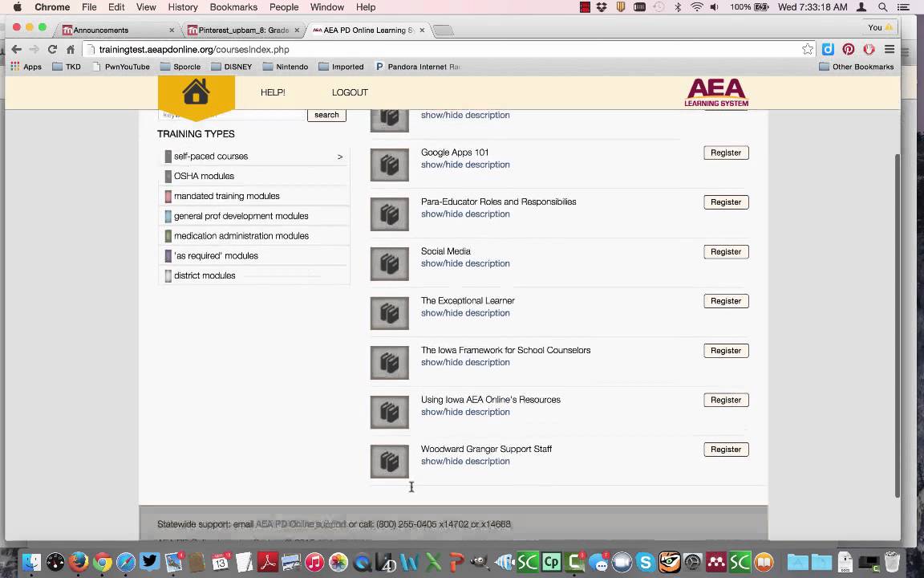Click the Google Apps 101 course book icon
The image size is (924, 578).
tap(390, 165)
